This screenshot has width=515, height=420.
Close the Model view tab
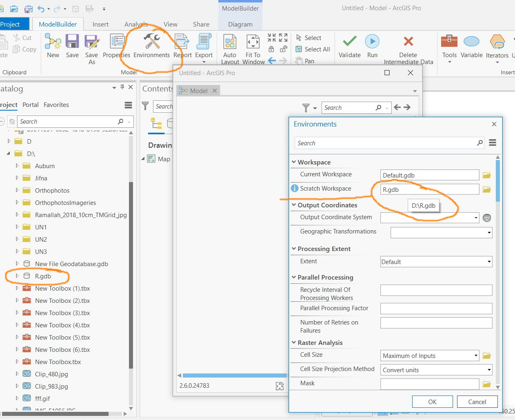(x=214, y=91)
